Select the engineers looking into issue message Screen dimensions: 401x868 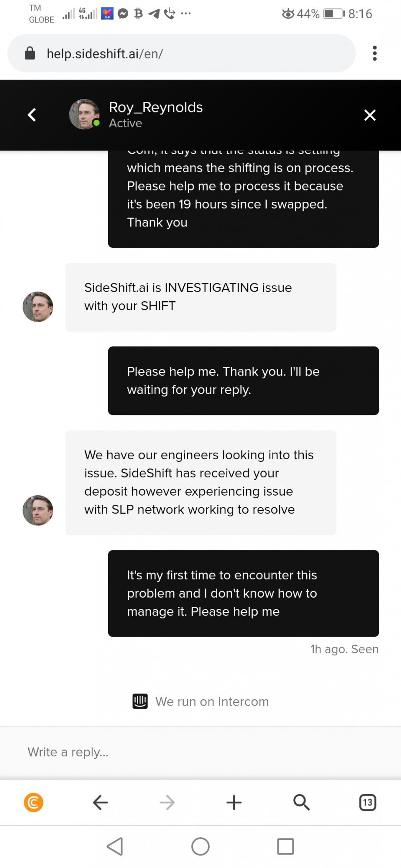tap(200, 482)
